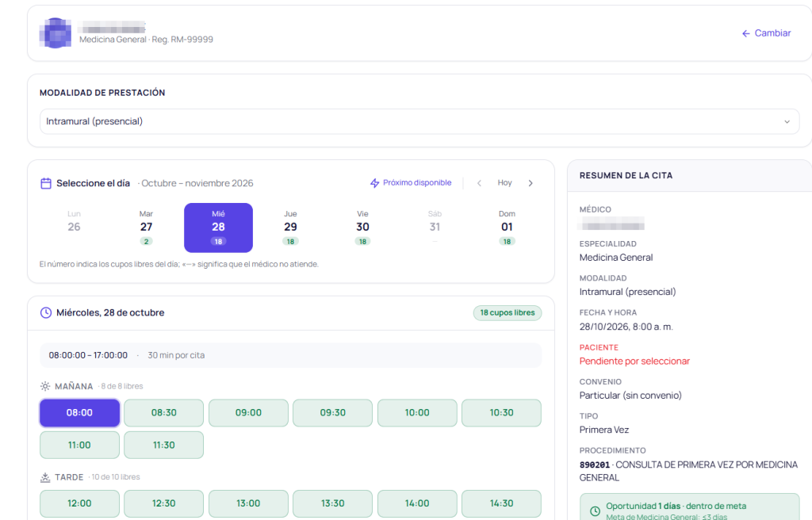Pick the 09:30 appointment slot
The height and width of the screenshot is (520, 812).
coord(332,413)
